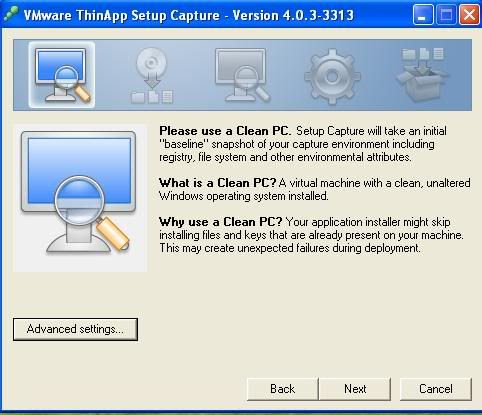Click the ThinApp icon in title bar
482x415 pixels.
[11, 15]
